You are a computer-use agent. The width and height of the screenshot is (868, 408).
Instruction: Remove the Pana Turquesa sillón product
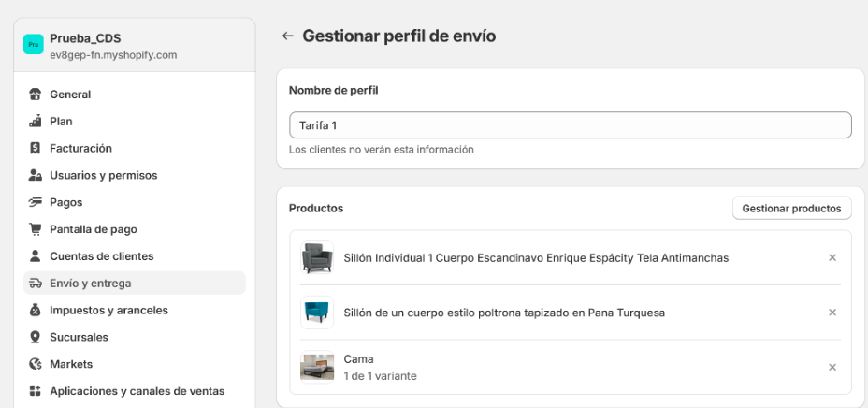point(832,313)
